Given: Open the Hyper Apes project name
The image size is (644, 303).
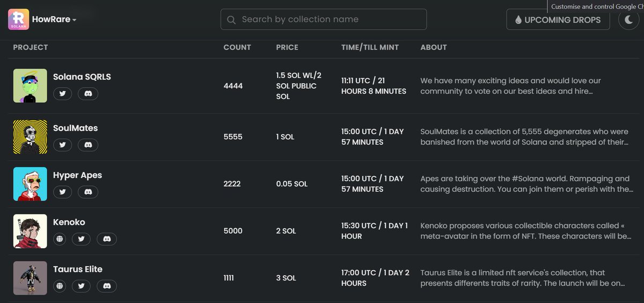Looking at the screenshot, I should pyautogui.click(x=77, y=175).
